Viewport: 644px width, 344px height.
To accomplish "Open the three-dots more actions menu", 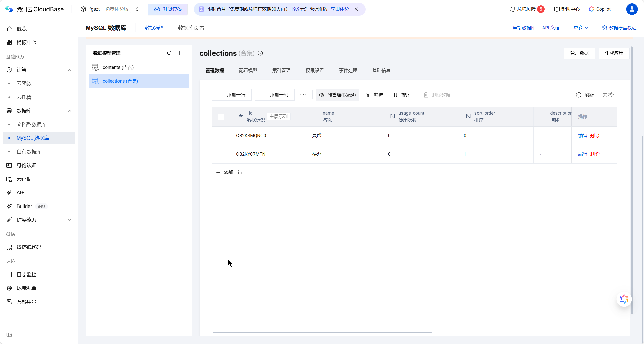I will tap(303, 95).
